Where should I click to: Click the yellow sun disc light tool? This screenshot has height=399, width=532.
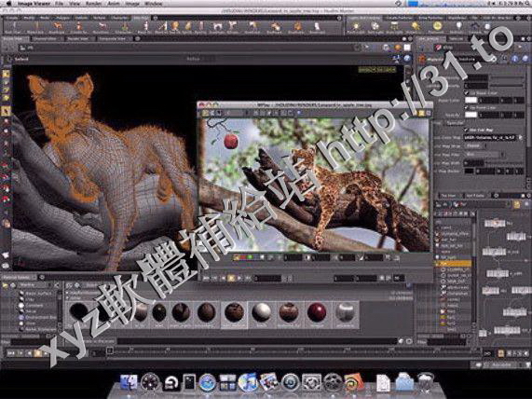click(x=437, y=27)
